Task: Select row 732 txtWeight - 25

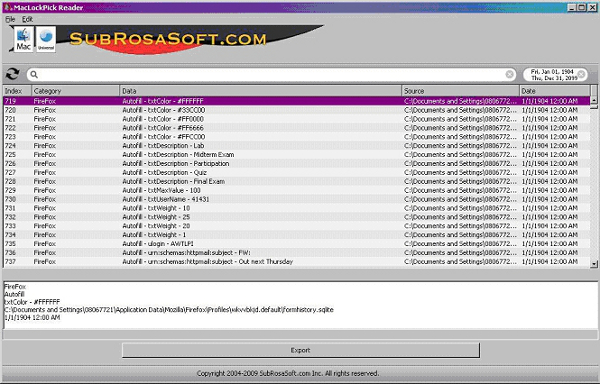Action: tap(297, 217)
